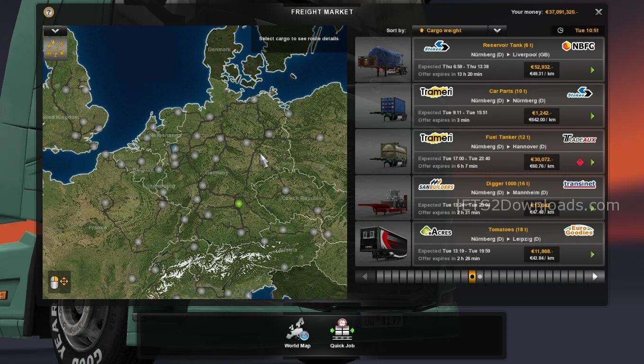The width and height of the screenshot is (644, 364).
Task: Select the Tomatoes trailer thumbnail
Action: click(383, 244)
